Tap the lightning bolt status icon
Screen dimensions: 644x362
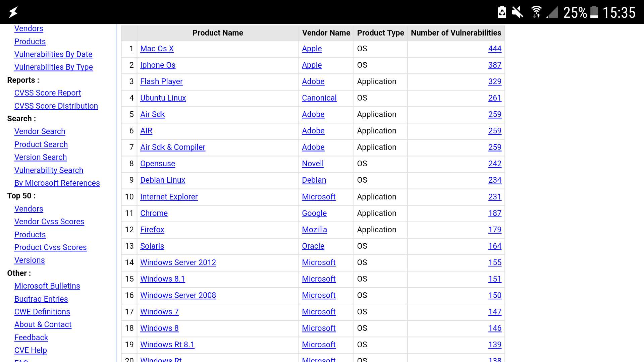13,12
